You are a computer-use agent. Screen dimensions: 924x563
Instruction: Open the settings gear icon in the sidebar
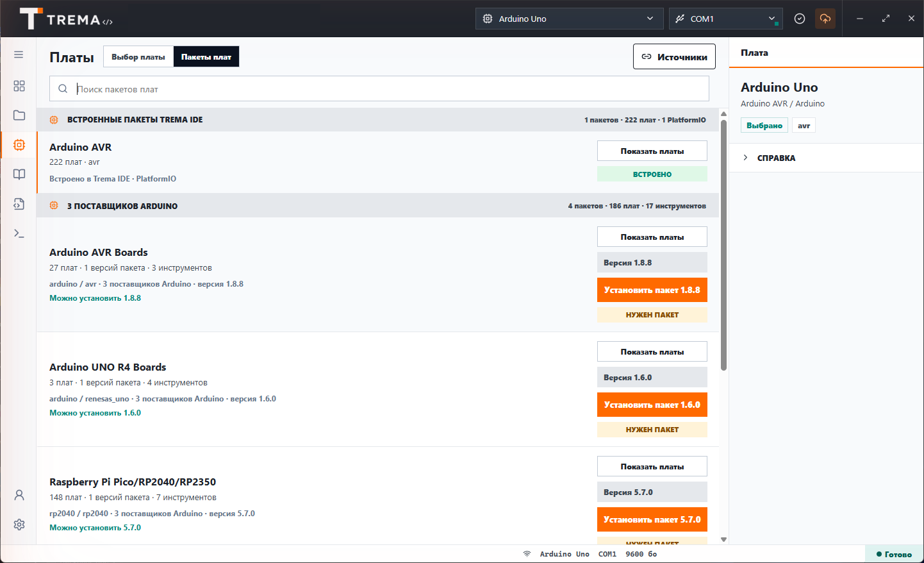[19, 525]
